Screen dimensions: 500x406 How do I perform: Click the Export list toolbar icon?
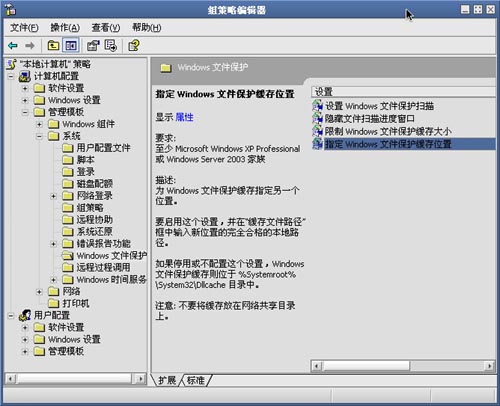point(111,45)
